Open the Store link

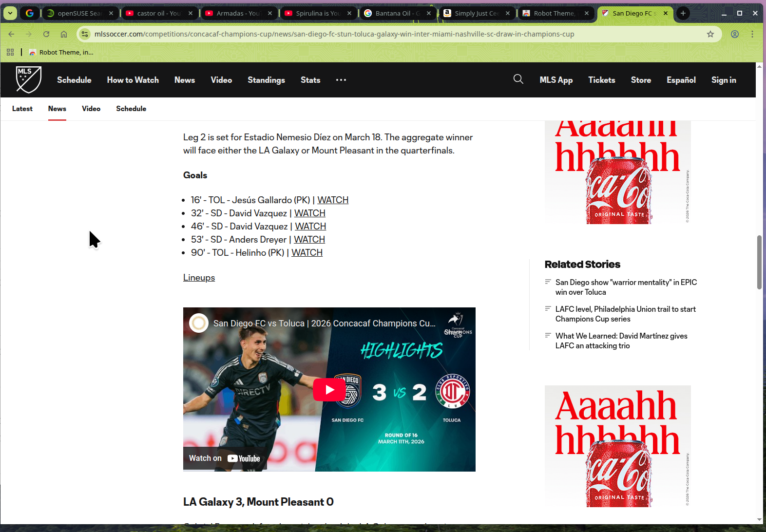pyautogui.click(x=641, y=80)
